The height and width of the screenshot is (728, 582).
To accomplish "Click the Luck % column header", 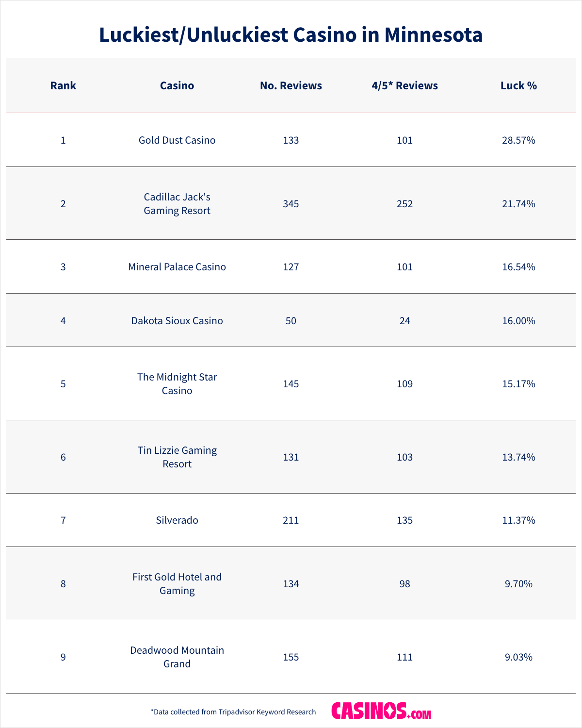I will [518, 86].
